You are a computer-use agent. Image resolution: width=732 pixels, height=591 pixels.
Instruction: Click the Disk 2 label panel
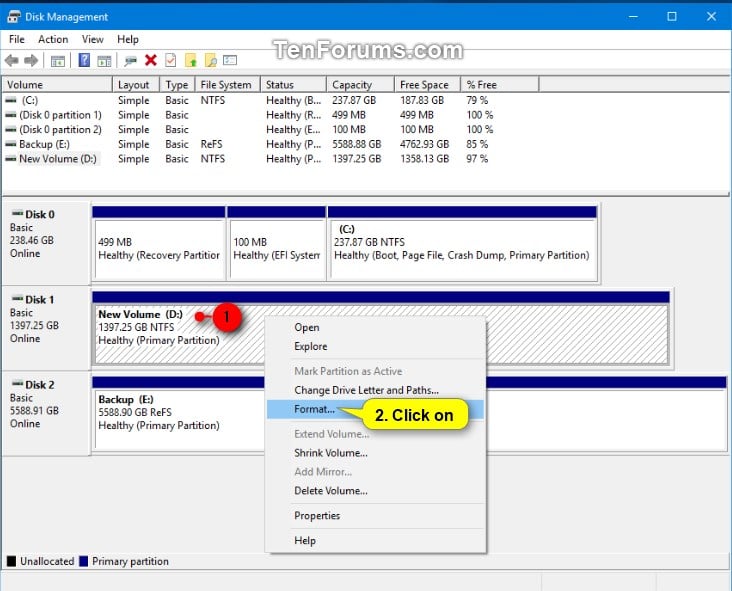pos(46,413)
